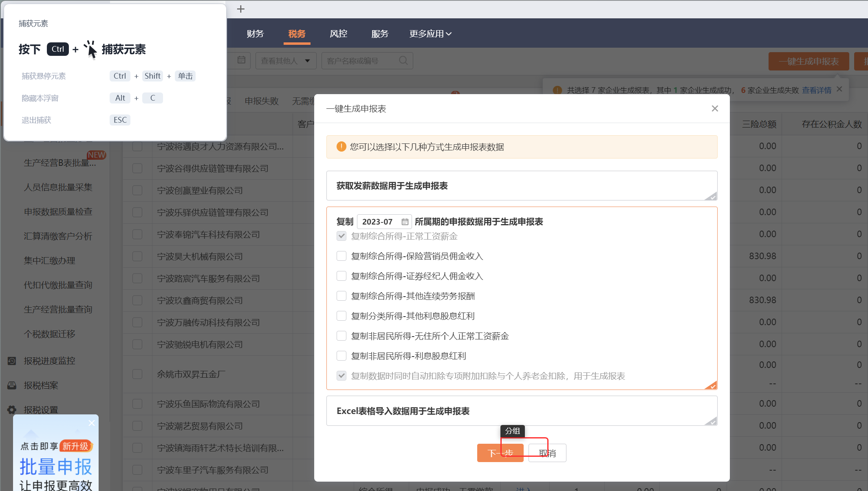Open new browser tab with plus icon
Image resolution: width=868 pixels, height=491 pixels.
[x=241, y=9]
